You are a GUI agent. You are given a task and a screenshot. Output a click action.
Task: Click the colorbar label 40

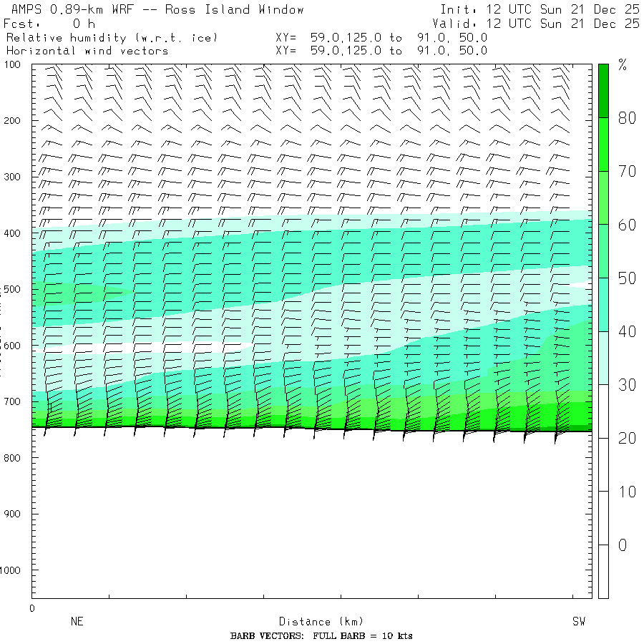point(627,331)
